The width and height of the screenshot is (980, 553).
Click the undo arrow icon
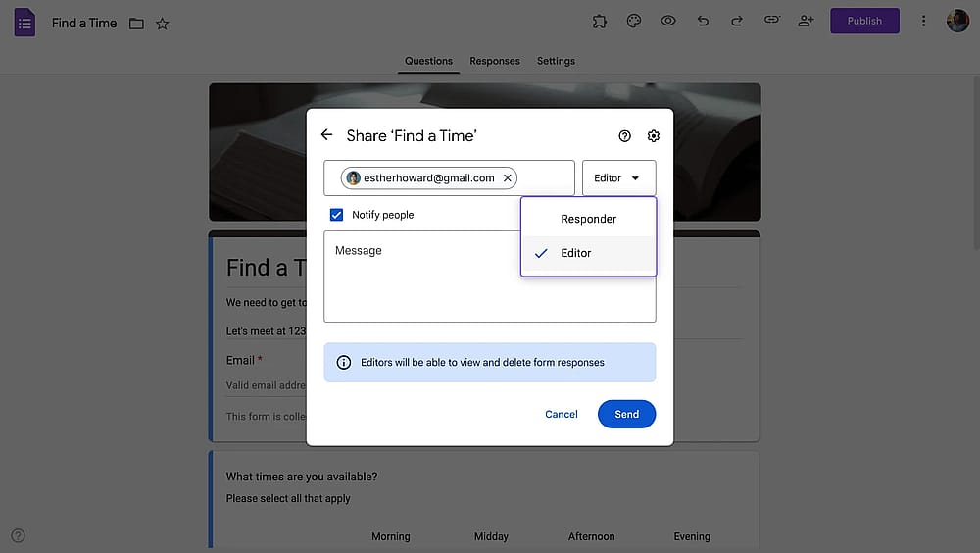[x=703, y=22]
